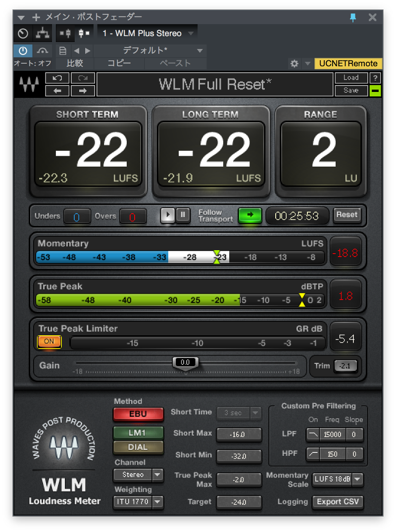Click the second fader-pair icon
The image size is (396, 532).
click(84, 33)
